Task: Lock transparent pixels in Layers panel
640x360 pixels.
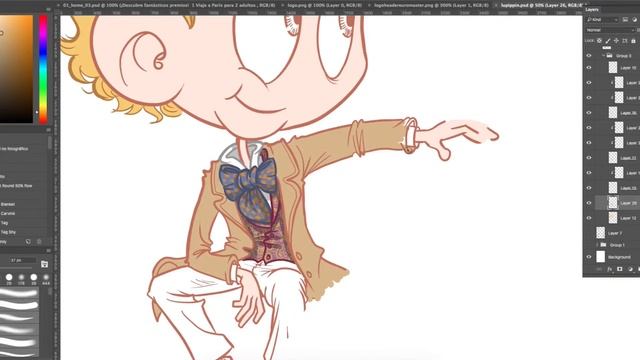Action: click(x=599, y=41)
